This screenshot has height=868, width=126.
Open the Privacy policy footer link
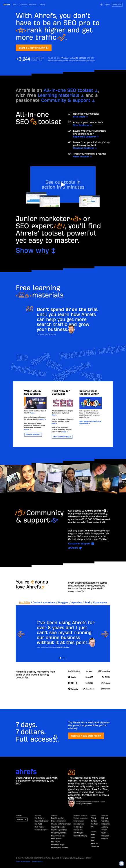pos(37,861)
